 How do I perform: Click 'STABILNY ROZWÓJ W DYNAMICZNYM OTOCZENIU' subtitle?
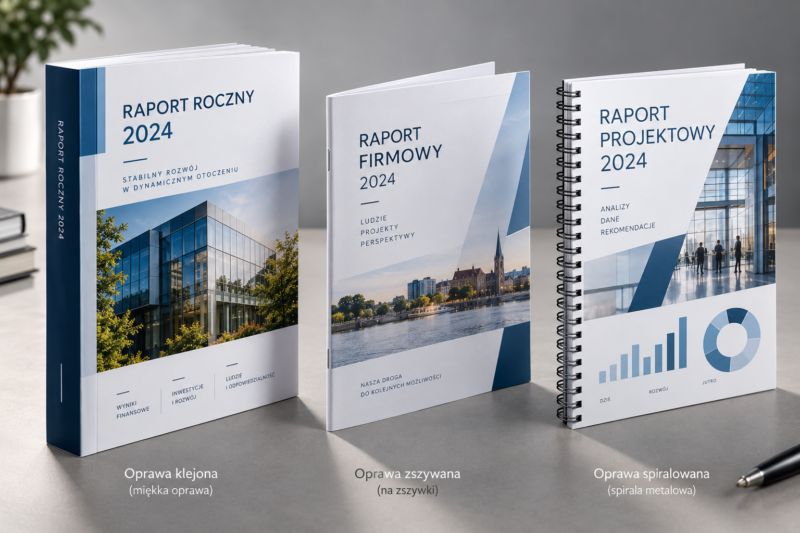point(180,179)
